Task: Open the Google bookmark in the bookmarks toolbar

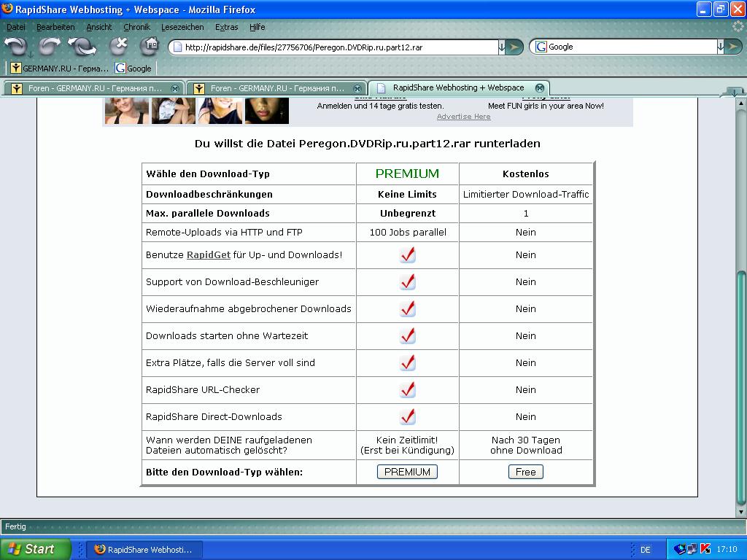Action: click(x=133, y=68)
